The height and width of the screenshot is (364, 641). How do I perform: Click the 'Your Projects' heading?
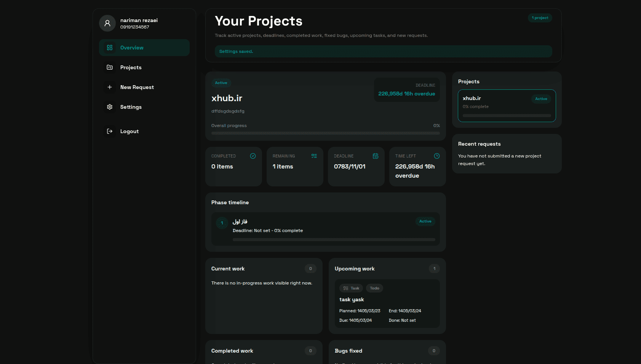259,21
